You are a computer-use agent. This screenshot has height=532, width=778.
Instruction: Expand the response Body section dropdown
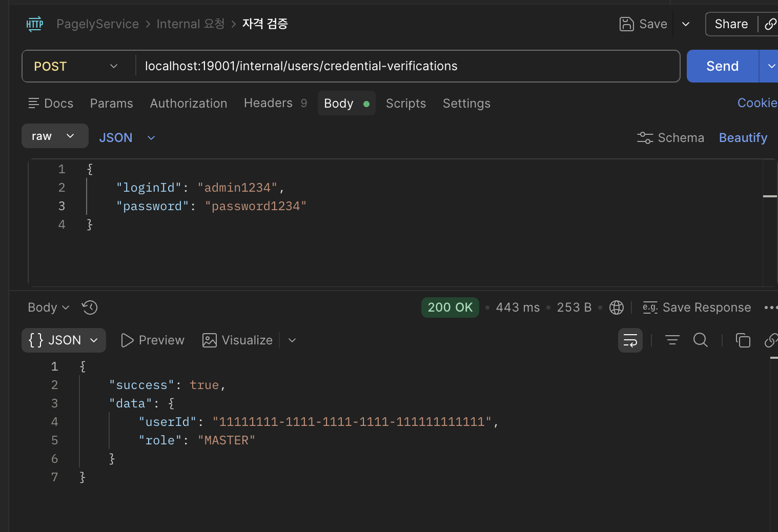coord(49,308)
